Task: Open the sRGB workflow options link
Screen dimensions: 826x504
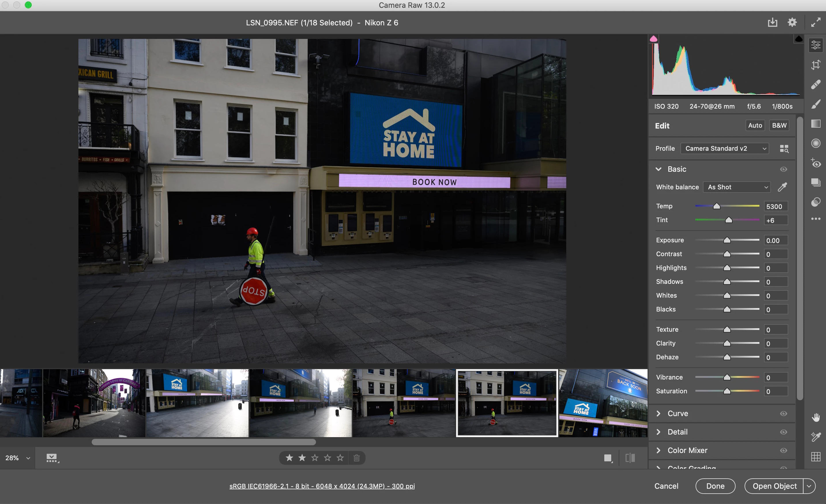Action: point(322,486)
